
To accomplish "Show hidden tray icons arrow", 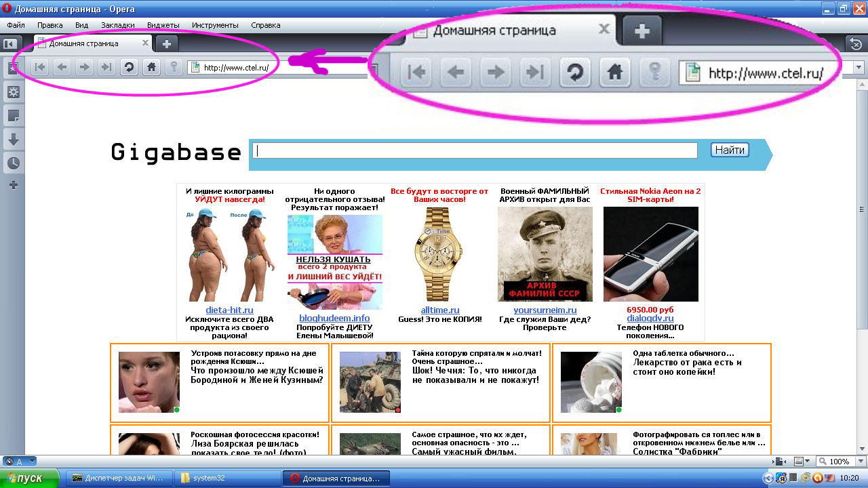I will click(x=768, y=478).
